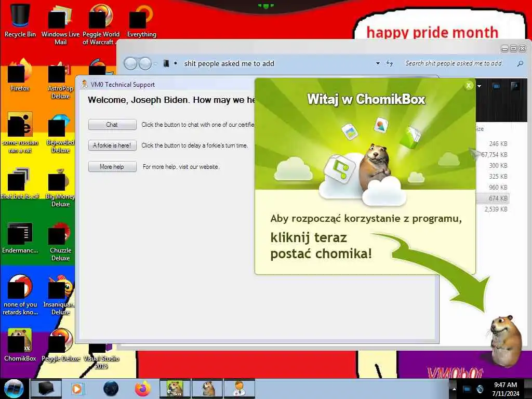Image resolution: width=532 pixels, height=399 pixels.
Task: Go back in Explorer window
Action: tap(130, 63)
